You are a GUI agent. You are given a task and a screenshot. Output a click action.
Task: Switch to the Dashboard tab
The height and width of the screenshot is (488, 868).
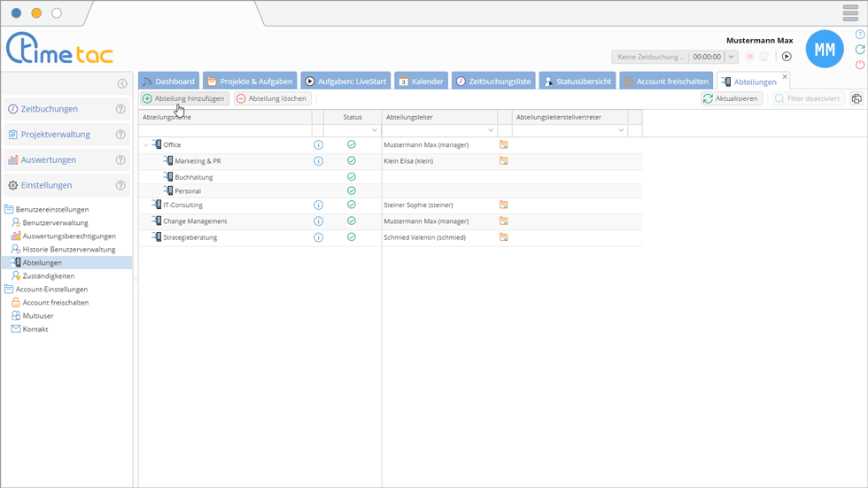coord(167,81)
